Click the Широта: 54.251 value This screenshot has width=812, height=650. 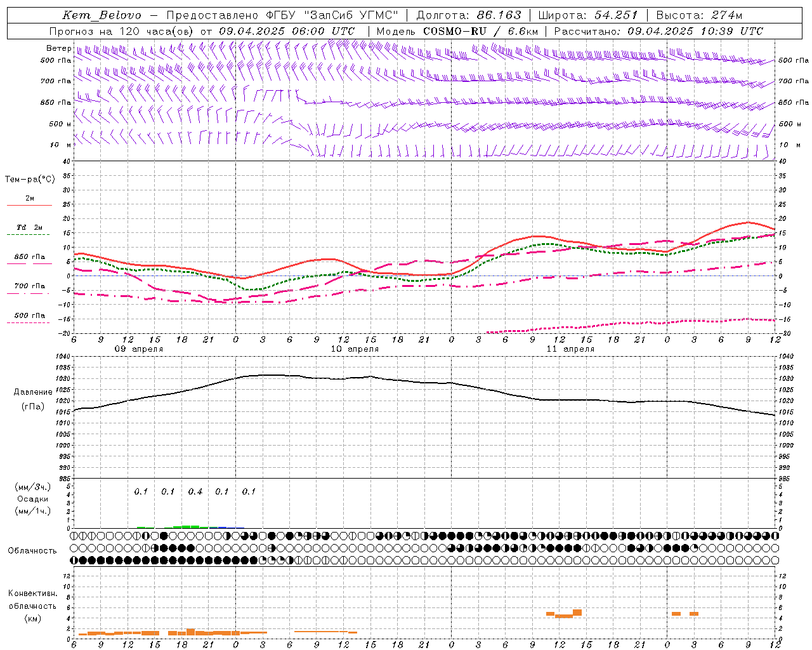point(587,16)
